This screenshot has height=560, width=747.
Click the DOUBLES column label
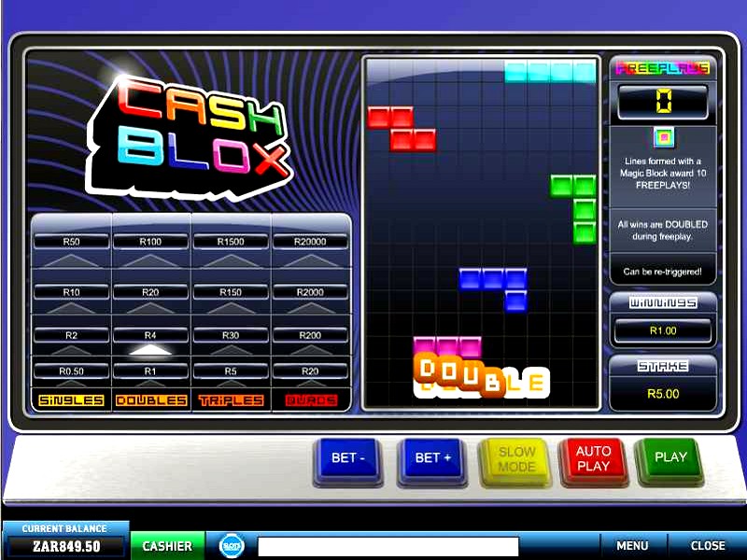pyautogui.click(x=151, y=400)
